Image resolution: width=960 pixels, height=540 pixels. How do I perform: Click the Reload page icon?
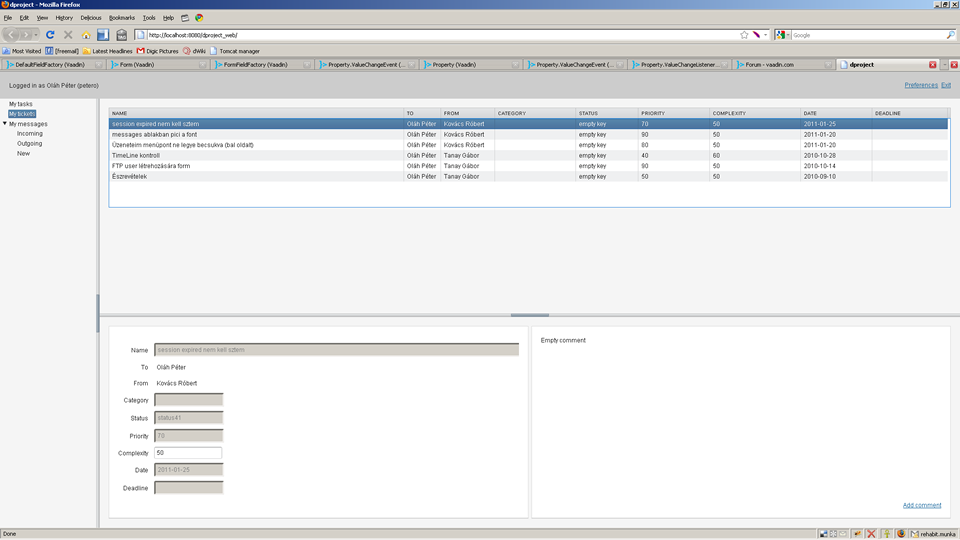pos(50,35)
